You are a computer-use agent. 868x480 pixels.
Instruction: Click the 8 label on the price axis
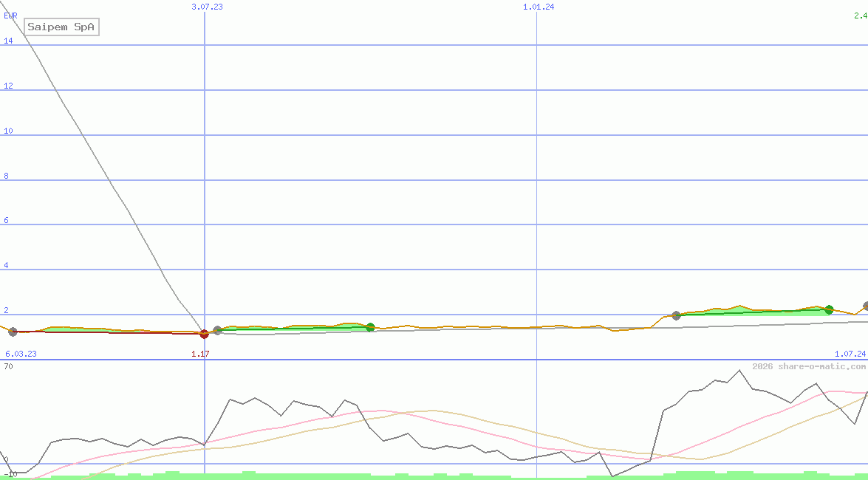tap(6, 176)
